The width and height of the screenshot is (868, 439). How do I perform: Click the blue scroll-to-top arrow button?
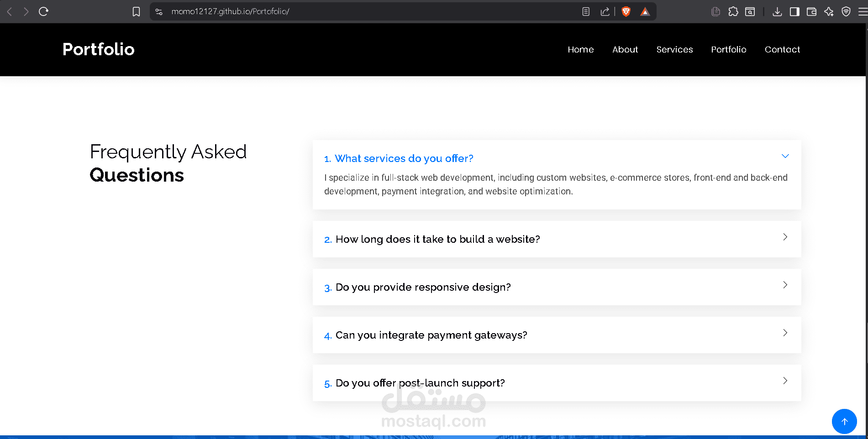pos(844,421)
